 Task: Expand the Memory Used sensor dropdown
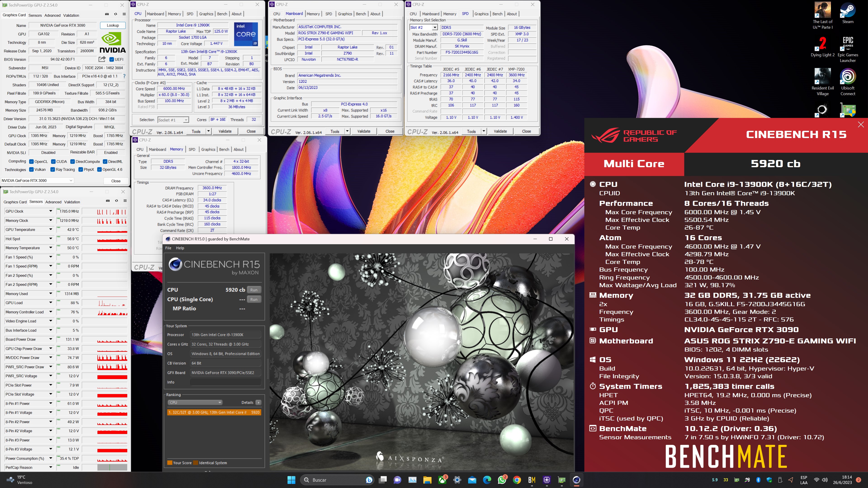pos(51,294)
